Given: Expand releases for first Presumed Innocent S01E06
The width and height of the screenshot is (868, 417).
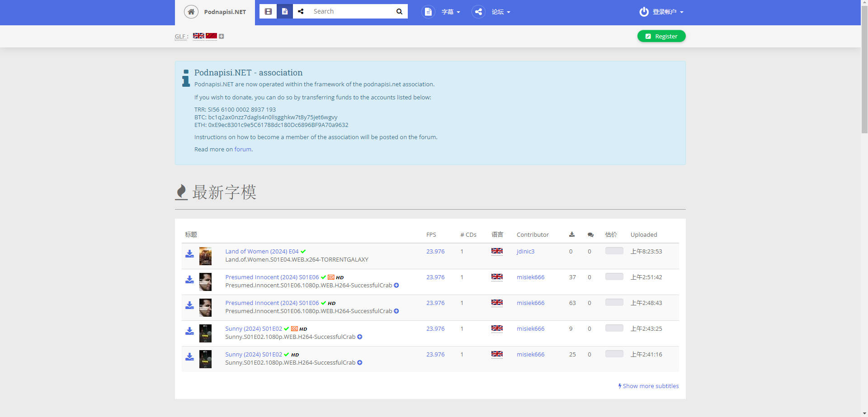Looking at the screenshot, I should click(396, 286).
